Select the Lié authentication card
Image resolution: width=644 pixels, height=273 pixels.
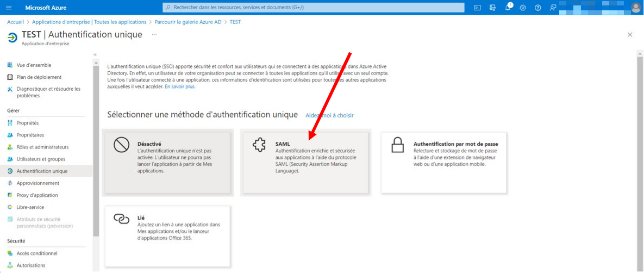[167, 236]
